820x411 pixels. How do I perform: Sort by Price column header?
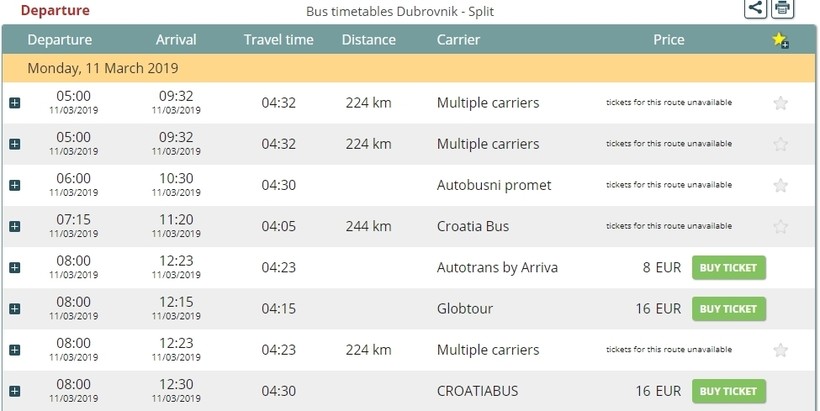tap(668, 40)
